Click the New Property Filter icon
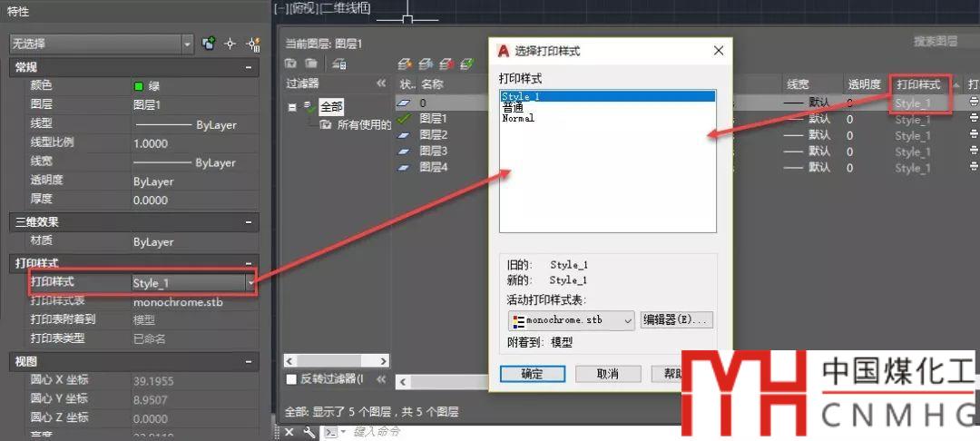The height and width of the screenshot is (441, 980). (290, 64)
